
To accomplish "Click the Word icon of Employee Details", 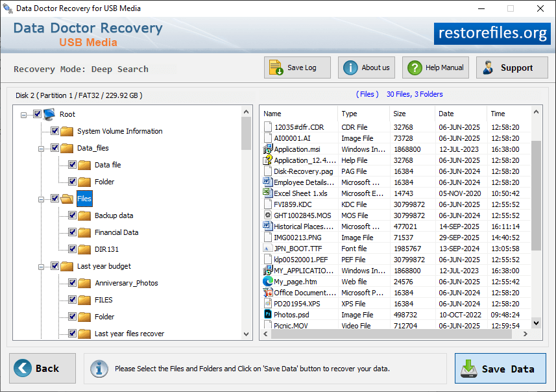I will click(x=267, y=182).
